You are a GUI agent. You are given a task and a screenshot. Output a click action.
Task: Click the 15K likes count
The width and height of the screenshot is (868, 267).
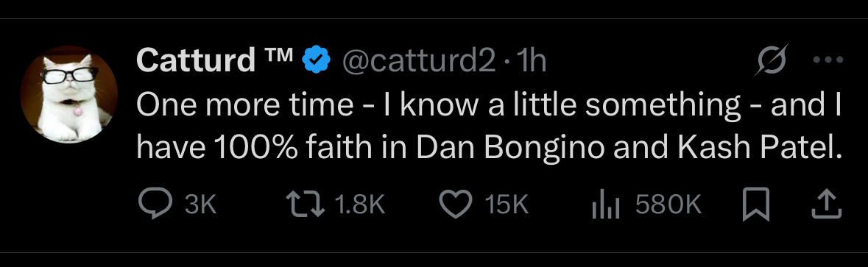pyautogui.click(x=507, y=205)
